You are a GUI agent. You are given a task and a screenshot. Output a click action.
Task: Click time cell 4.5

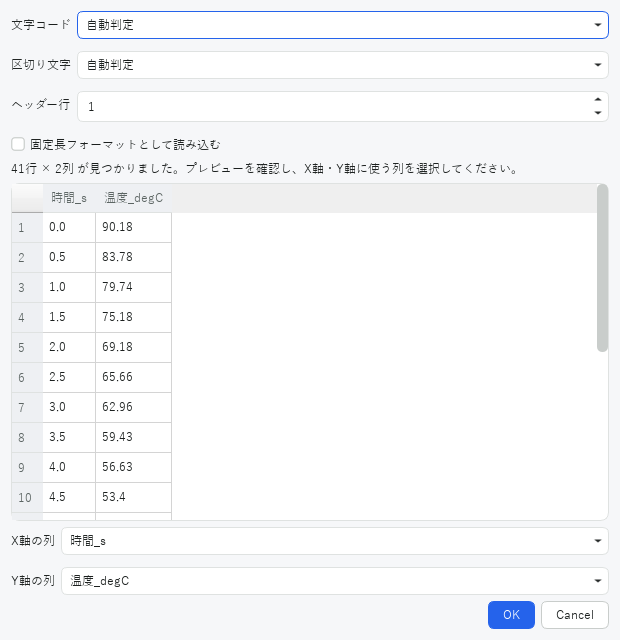69,497
